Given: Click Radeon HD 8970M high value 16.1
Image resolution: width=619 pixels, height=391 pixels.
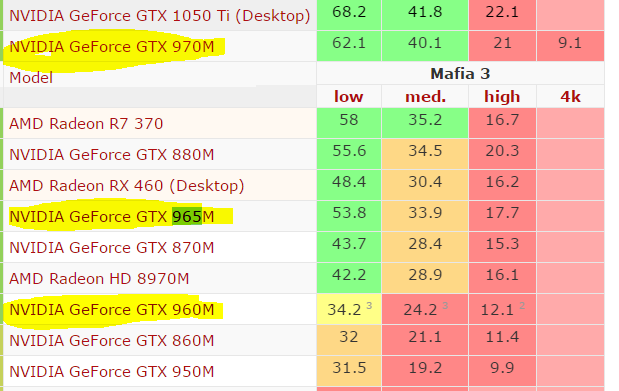Looking at the screenshot, I should click(502, 275).
